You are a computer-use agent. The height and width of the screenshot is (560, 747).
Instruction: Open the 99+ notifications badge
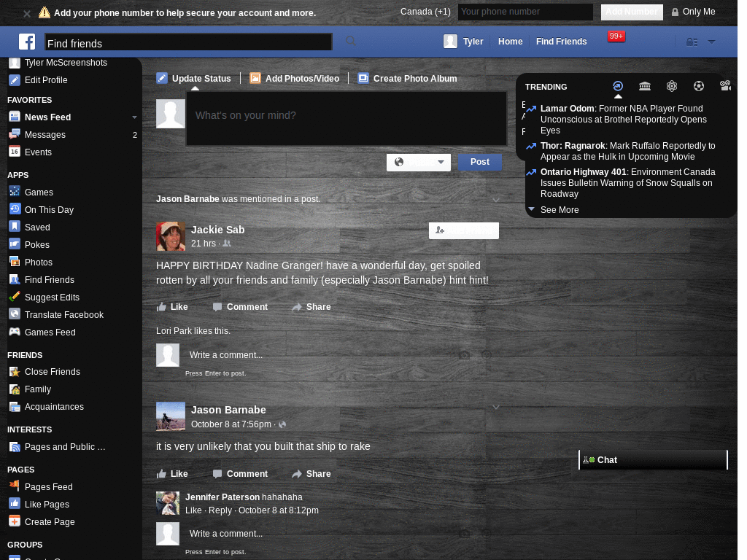point(616,36)
